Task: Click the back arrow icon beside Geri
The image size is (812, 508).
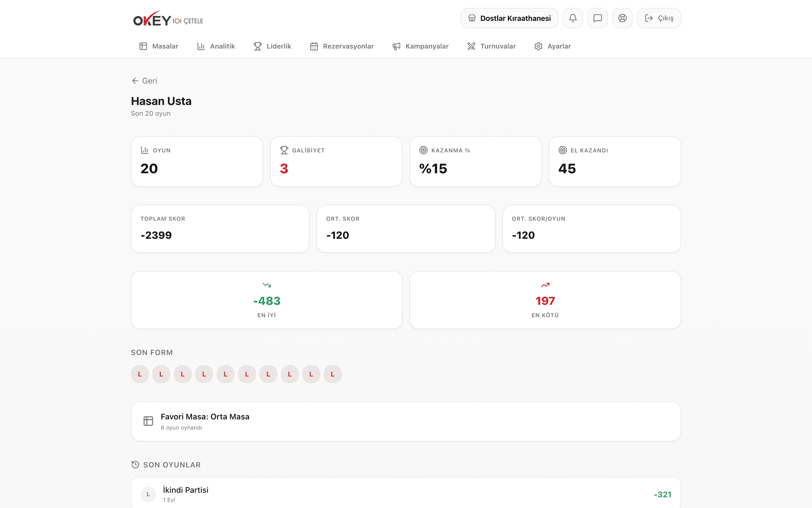Action: [135, 81]
